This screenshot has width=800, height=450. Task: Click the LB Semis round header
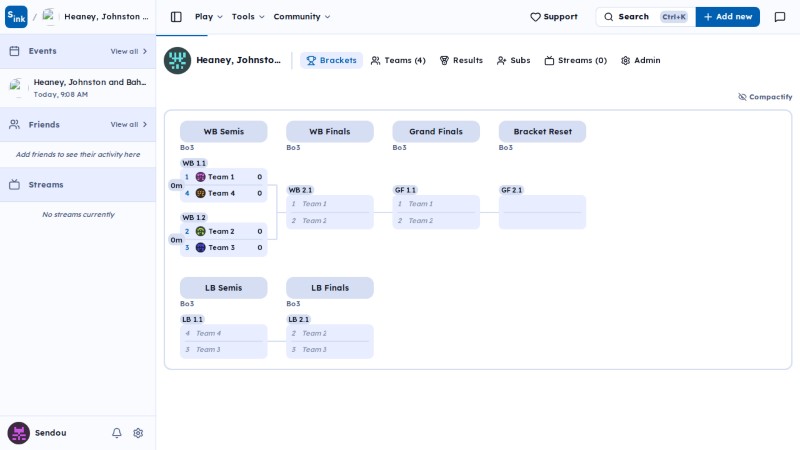(x=223, y=288)
